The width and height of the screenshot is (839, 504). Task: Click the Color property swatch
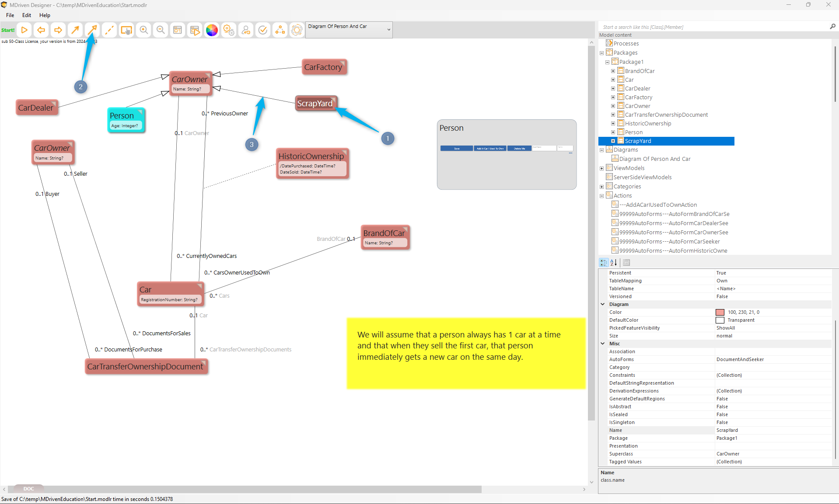(720, 313)
